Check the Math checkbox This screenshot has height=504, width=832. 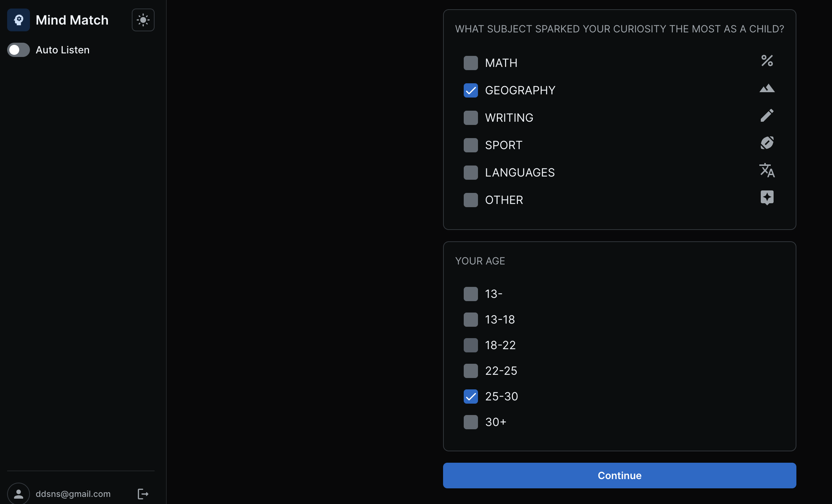coord(470,63)
